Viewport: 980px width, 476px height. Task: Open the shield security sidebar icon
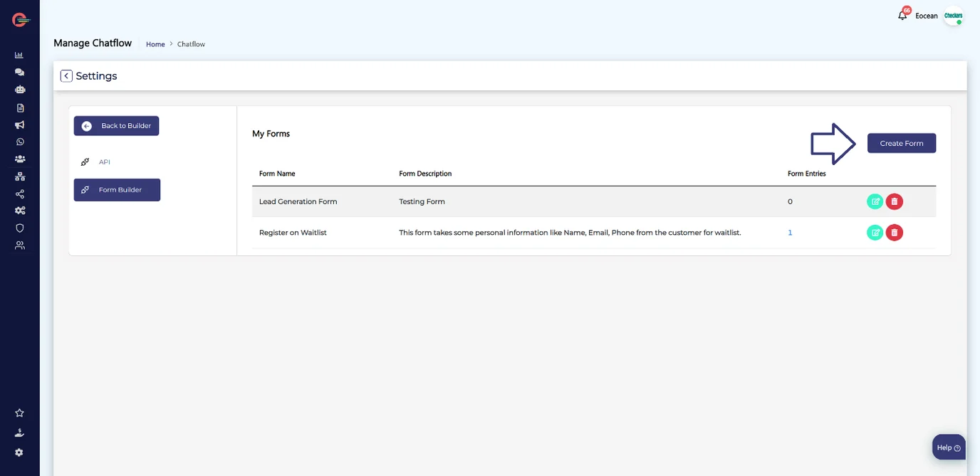(x=19, y=228)
